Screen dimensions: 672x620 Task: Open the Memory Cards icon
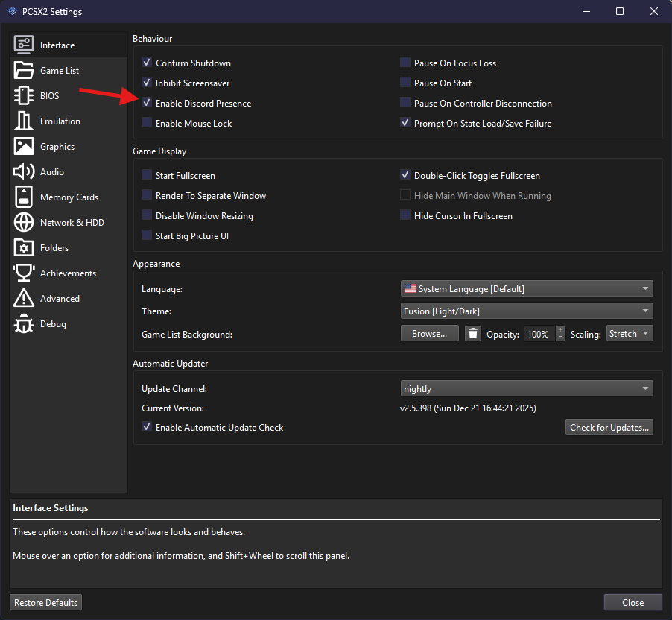pos(24,197)
